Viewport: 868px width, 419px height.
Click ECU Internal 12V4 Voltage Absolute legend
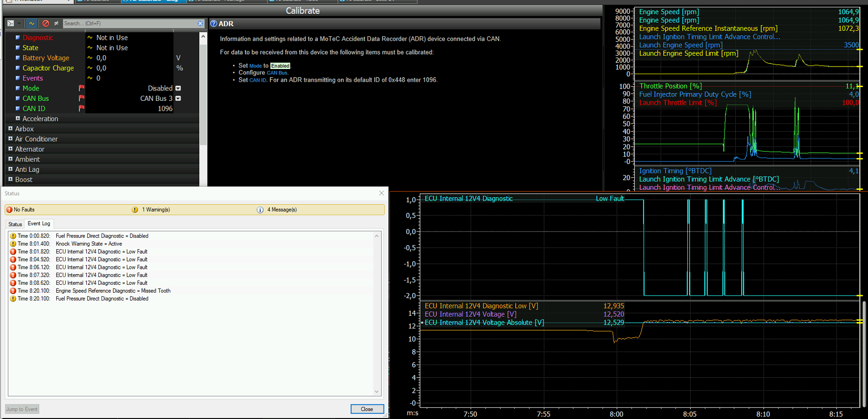click(x=484, y=323)
